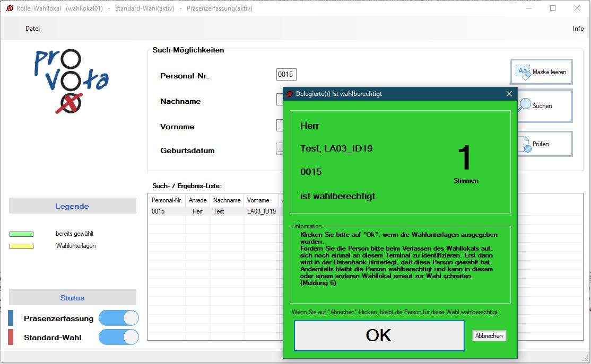Toggle the Präsenzerfassung switch

click(118, 318)
